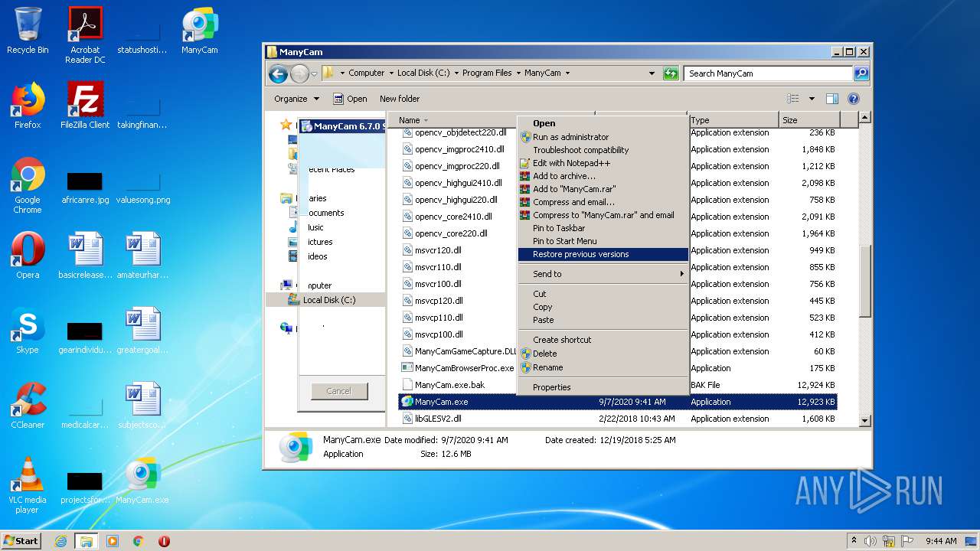Sort files by the Size column
This screenshot has width=980, height=551.
808,120
